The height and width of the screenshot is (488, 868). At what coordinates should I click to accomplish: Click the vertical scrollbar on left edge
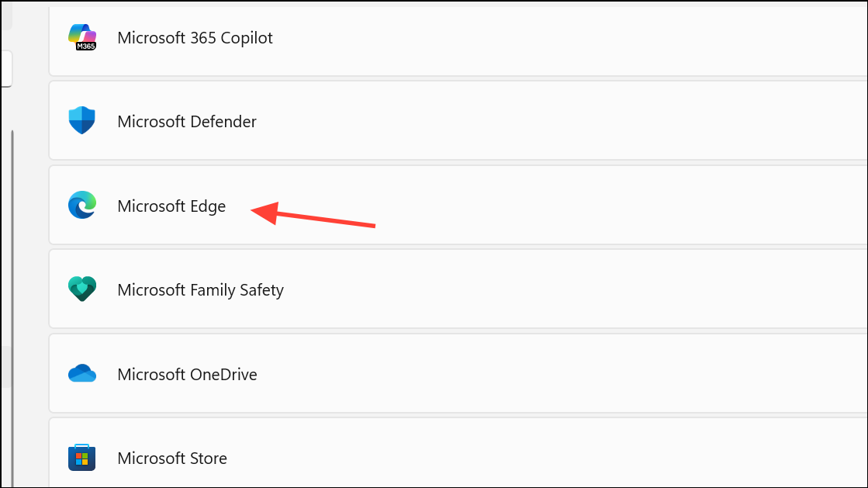click(x=12, y=308)
